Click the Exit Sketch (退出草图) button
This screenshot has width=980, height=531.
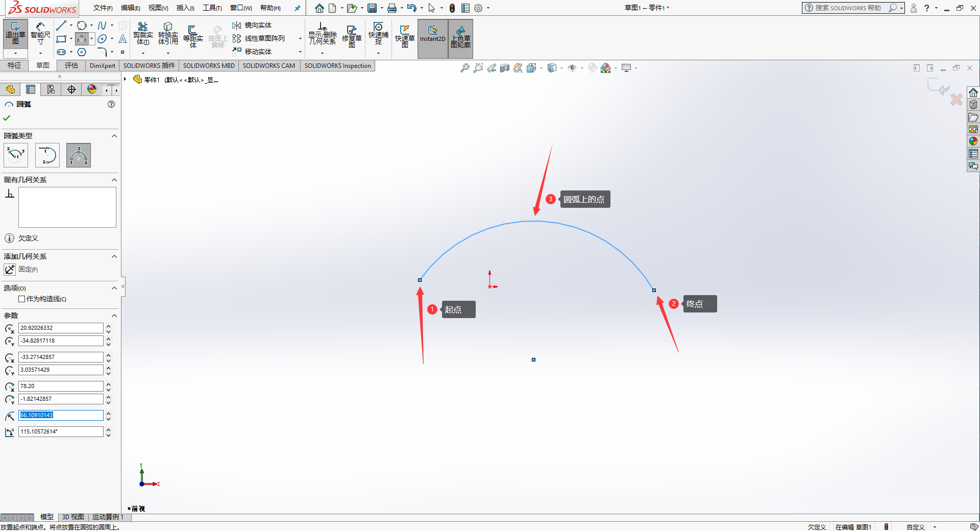tap(15, 34)
